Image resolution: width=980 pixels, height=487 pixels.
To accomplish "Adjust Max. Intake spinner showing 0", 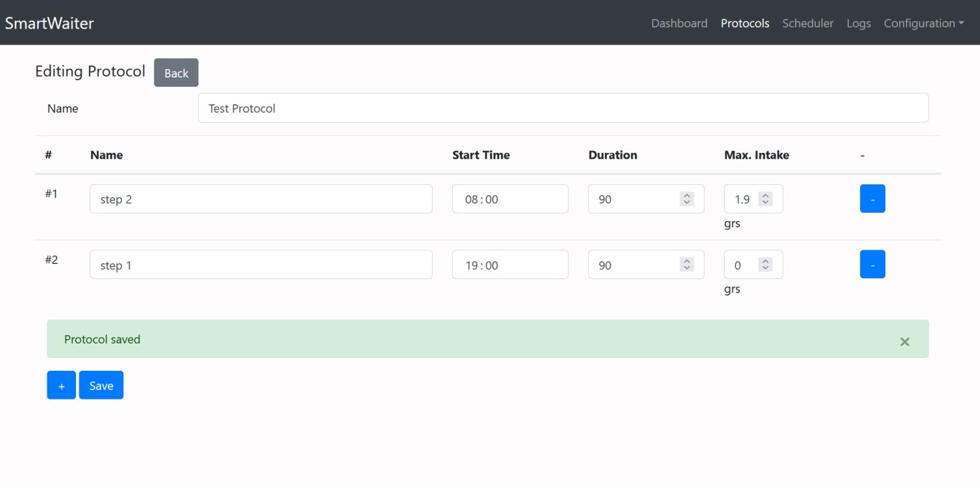I will click(x=765, y=265).
